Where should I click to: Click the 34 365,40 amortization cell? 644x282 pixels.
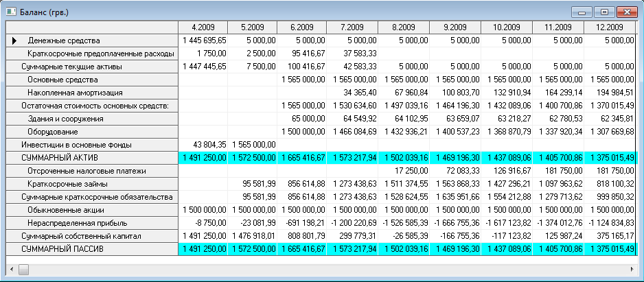(x=352, y=93)
